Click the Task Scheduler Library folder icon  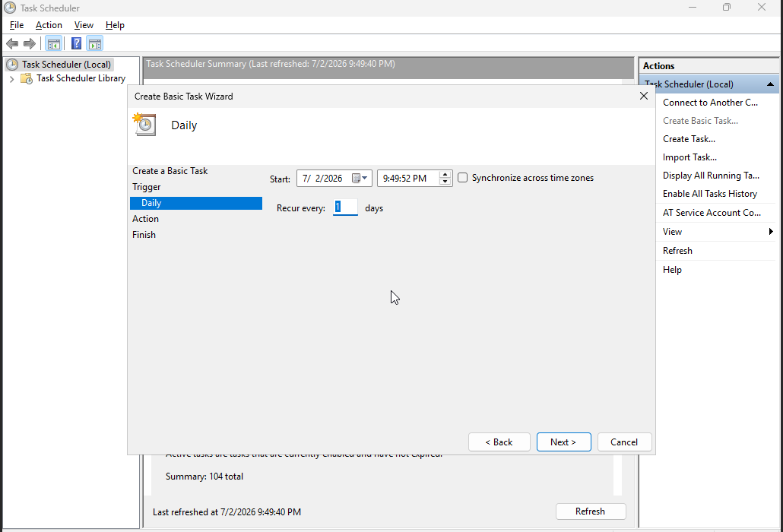(27, 78)
